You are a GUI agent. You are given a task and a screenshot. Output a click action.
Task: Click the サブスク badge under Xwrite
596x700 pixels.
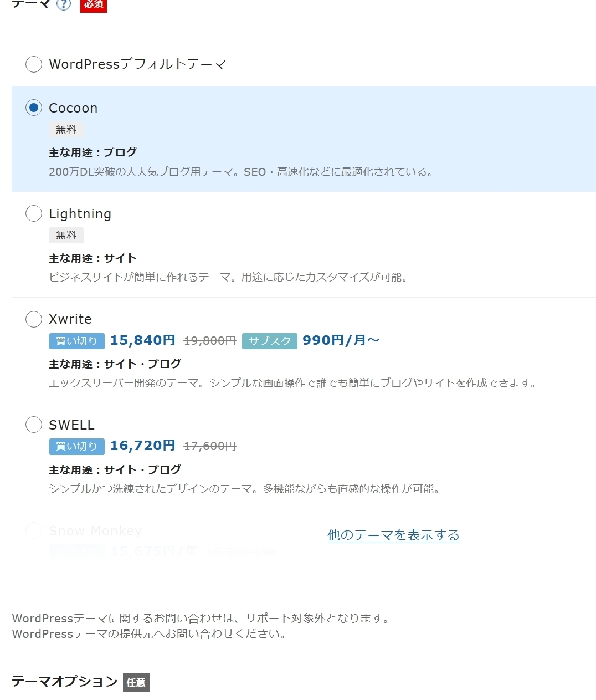pyautogui.click(x=270, y=341)
